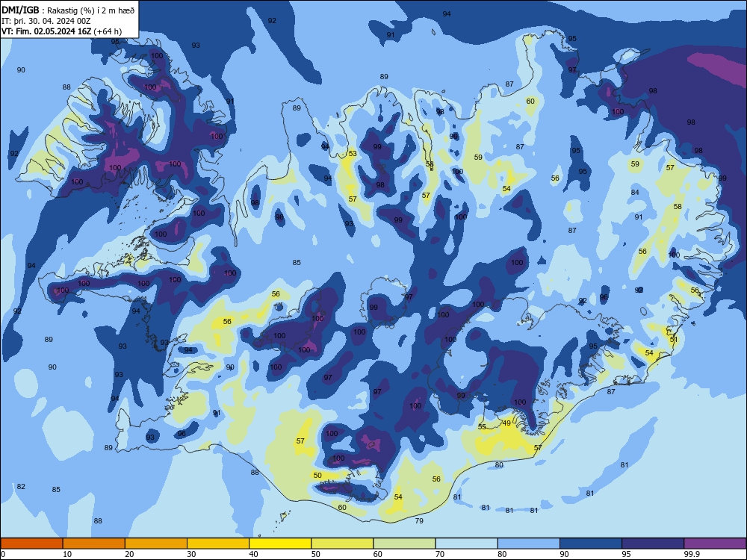Click the valid time 'VT: Fim. 02.05.2024 16Z (+64 h)'
Viewport: 747px width, 560px height.
(61, 31)
